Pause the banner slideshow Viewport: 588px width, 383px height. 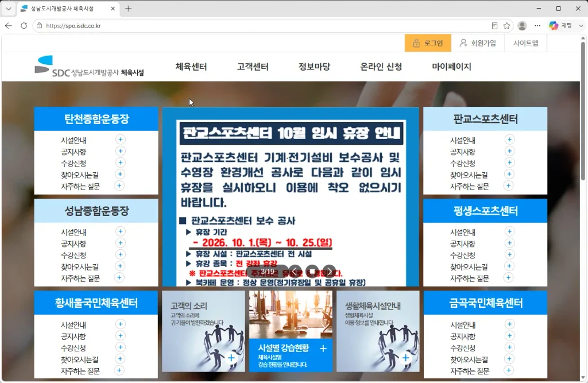[x=312, y=271]
